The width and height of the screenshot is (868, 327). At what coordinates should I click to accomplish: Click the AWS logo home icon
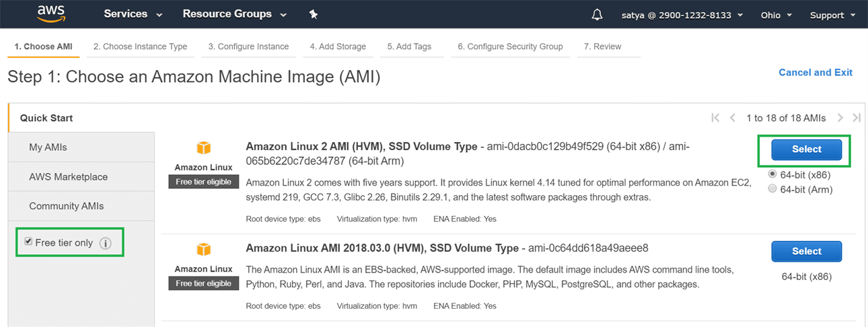(50, 13)
